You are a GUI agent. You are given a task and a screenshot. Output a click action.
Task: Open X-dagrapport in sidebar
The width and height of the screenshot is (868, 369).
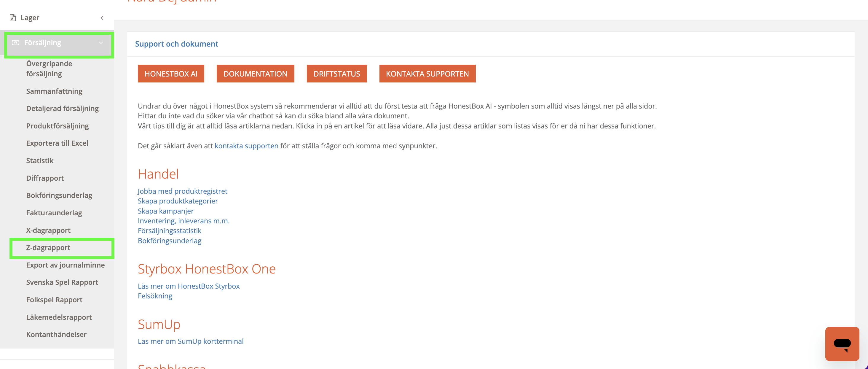[48, 230]
